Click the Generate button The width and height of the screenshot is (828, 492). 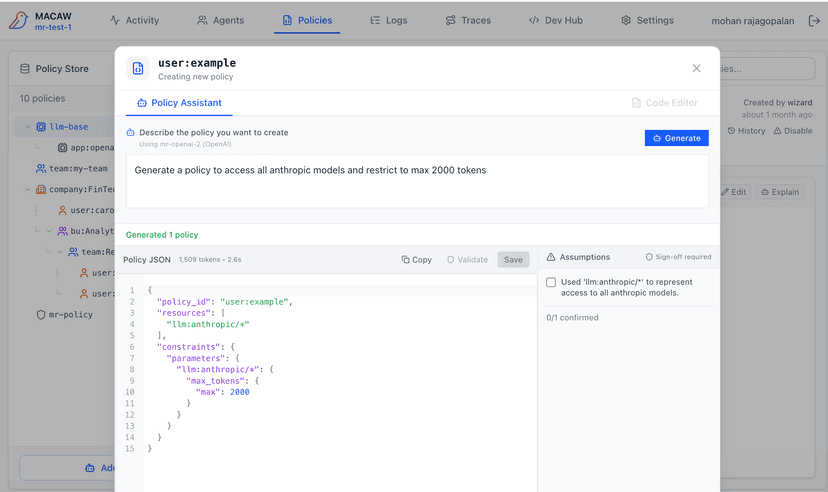(676, 138)
